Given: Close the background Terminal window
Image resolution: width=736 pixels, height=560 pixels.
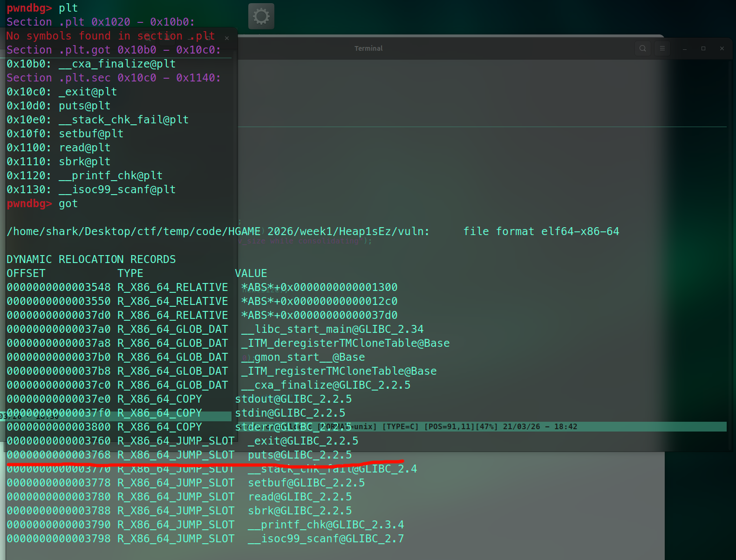Looking at the screenshot, I should 722,48.
